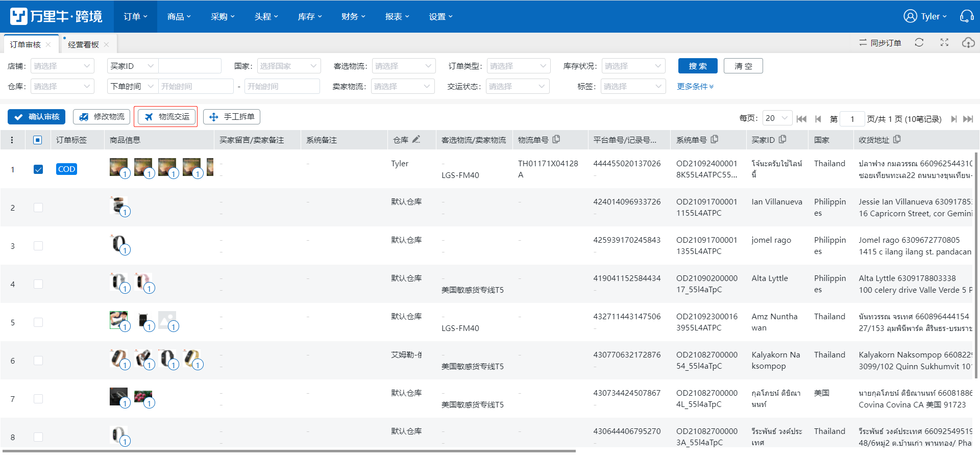Check the row 2 order checkbox
The image size is (980, 460).
click(x=38, y=208)
